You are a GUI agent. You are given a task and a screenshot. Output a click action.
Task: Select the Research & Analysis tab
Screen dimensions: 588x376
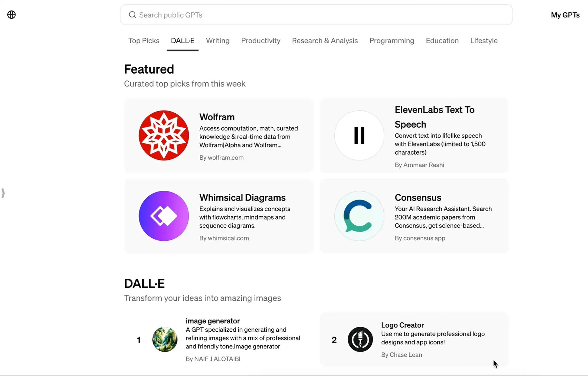point(325,41)
